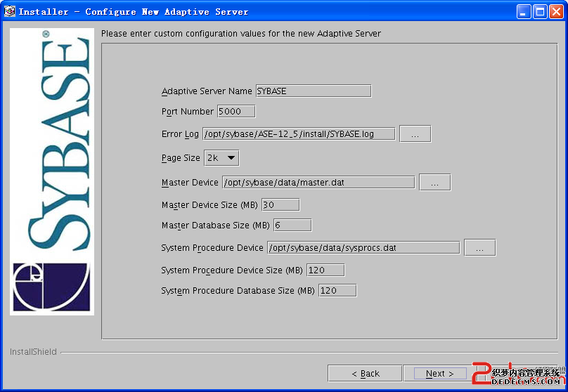Select the Error Log path field

pos(299,134)
